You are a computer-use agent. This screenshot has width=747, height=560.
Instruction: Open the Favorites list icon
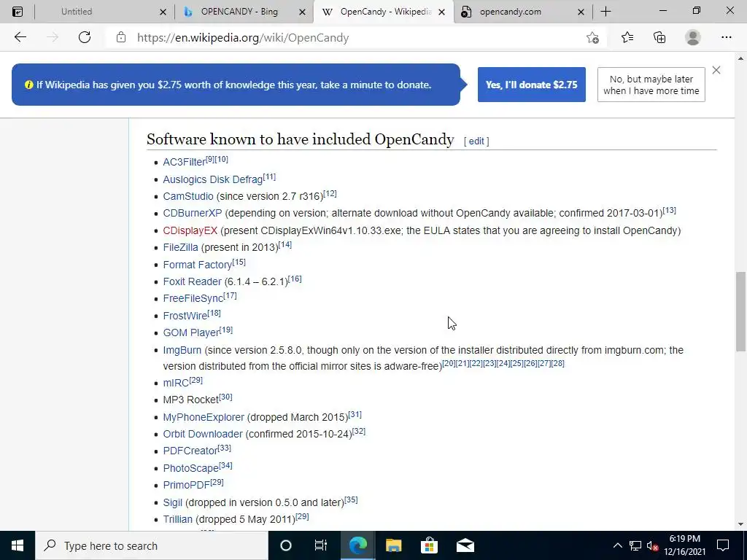click(x=627, y=37)
